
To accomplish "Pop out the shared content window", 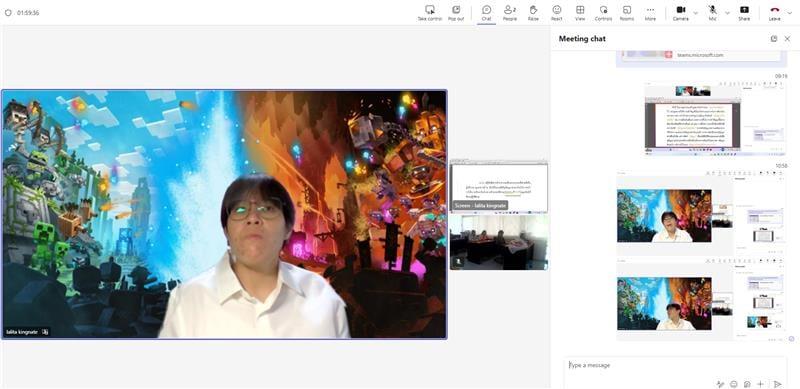I will coord(456,13).
